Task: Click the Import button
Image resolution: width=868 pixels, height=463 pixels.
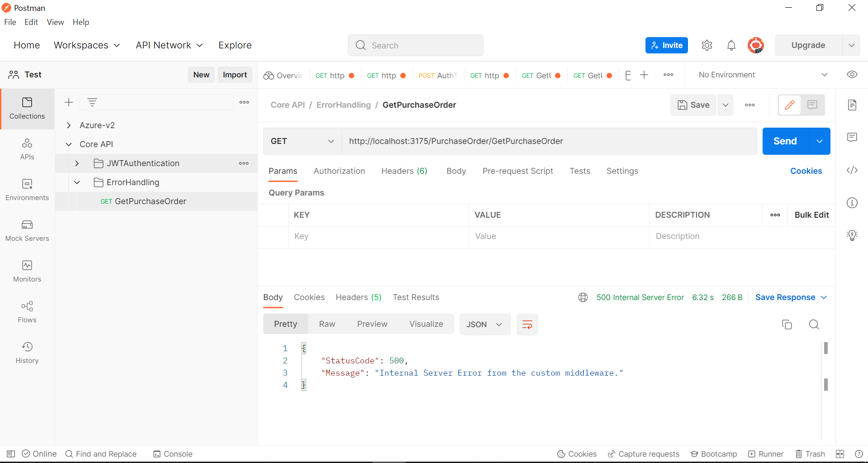Action: (235, 75)
